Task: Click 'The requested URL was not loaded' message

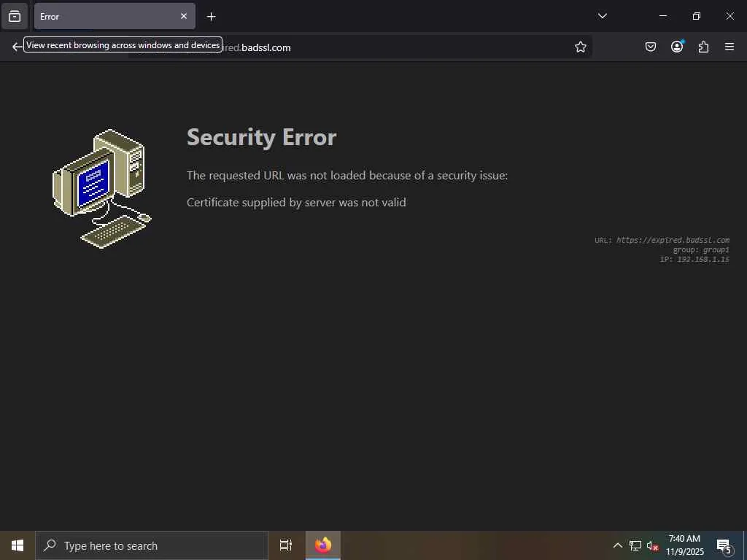Action: tap(347, 176)
